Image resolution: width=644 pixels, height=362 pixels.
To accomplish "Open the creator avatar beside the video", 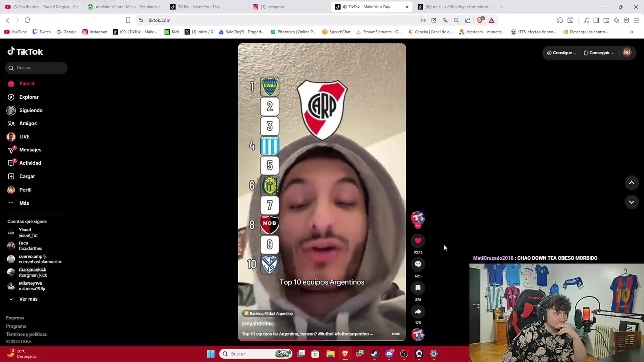I will (418, 218).
